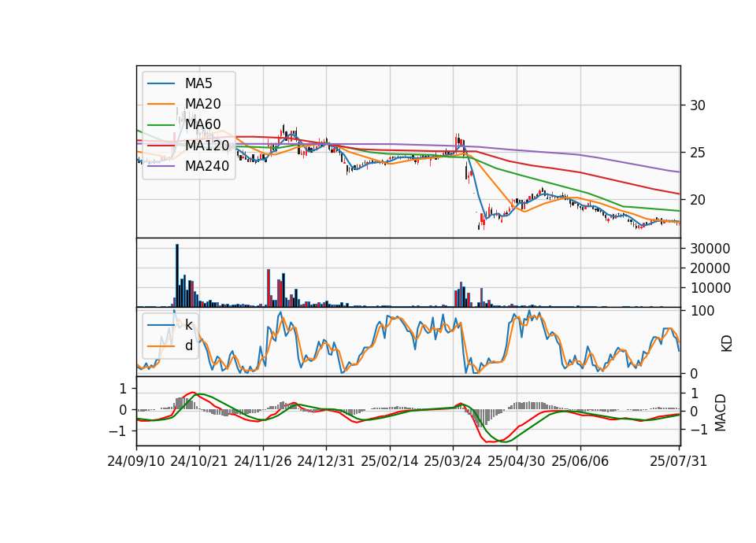Click the volume axis value 10000
756x543 pixels.
tap(710, 288)
